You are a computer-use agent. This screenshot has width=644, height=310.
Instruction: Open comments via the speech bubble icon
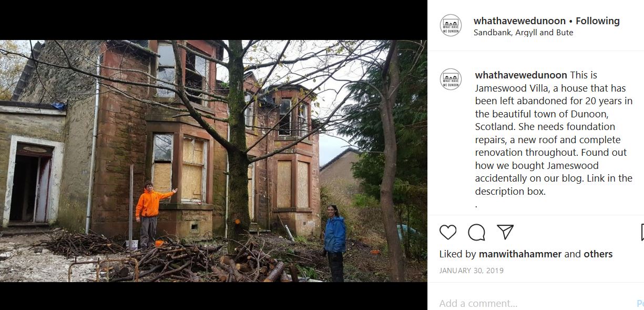click(476, 232)
